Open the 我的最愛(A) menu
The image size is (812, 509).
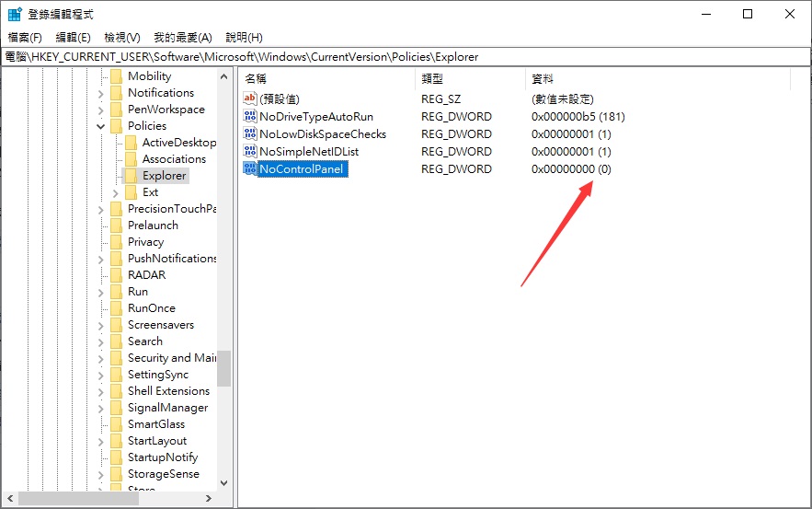(182, 37)
